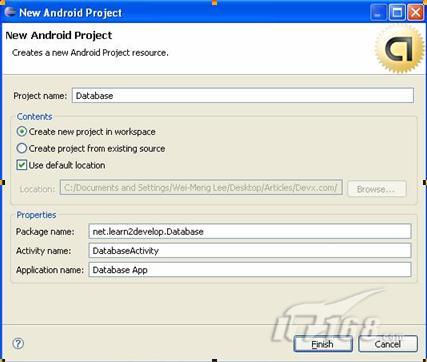The image size is (427, 362).
Task: Cancel the New Android Project dialog
Action: point(388,344)
